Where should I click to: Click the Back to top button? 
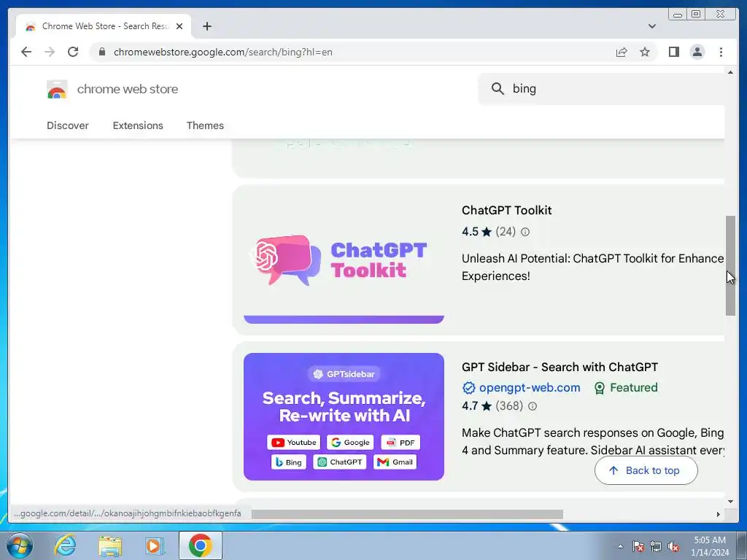[x=646, y=470]
